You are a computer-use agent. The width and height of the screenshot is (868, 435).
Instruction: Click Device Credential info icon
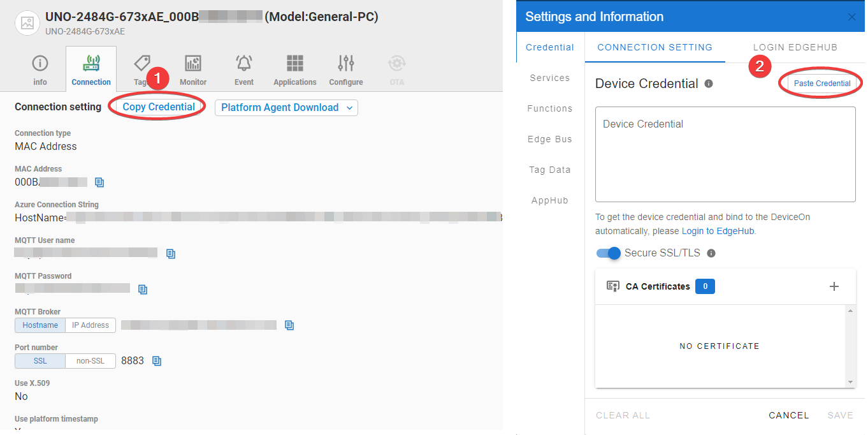(709, 84)
